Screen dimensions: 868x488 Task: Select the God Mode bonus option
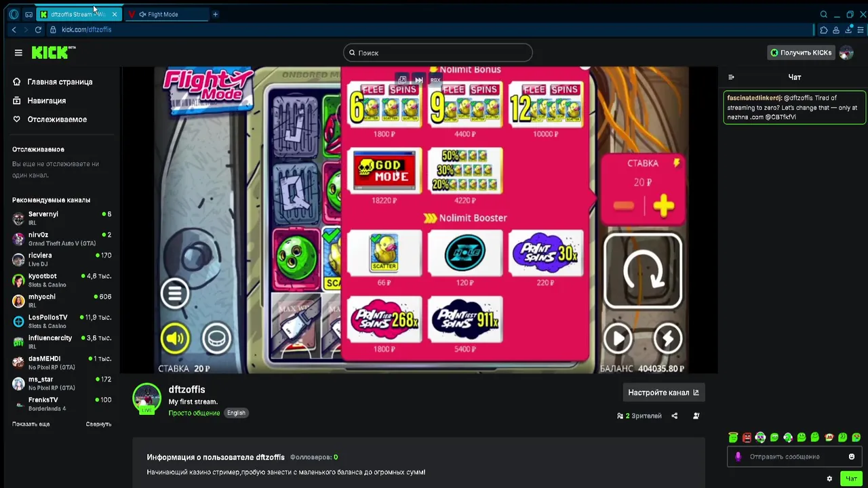(x=384, y=171)
